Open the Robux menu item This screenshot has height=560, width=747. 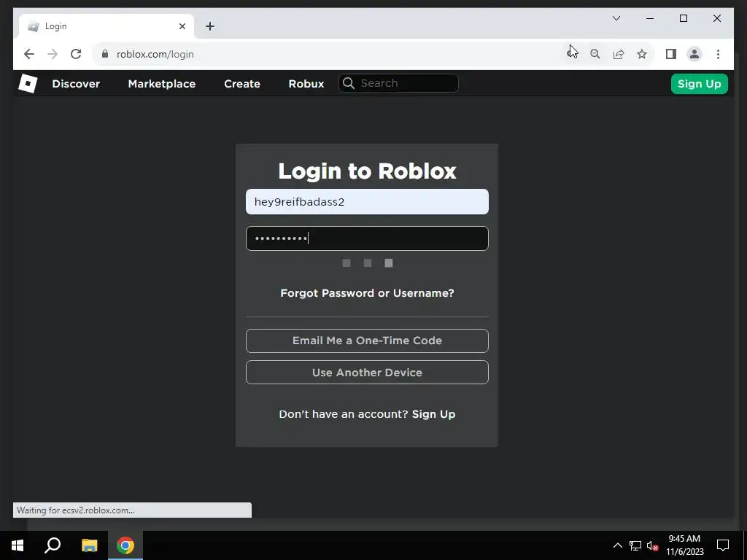(306, 84)
